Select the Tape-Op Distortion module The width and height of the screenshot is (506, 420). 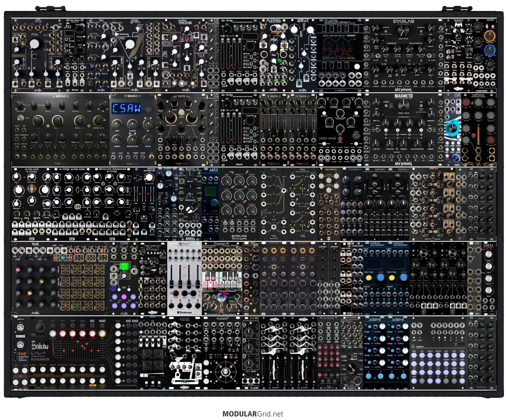click(x=144, y=204)
